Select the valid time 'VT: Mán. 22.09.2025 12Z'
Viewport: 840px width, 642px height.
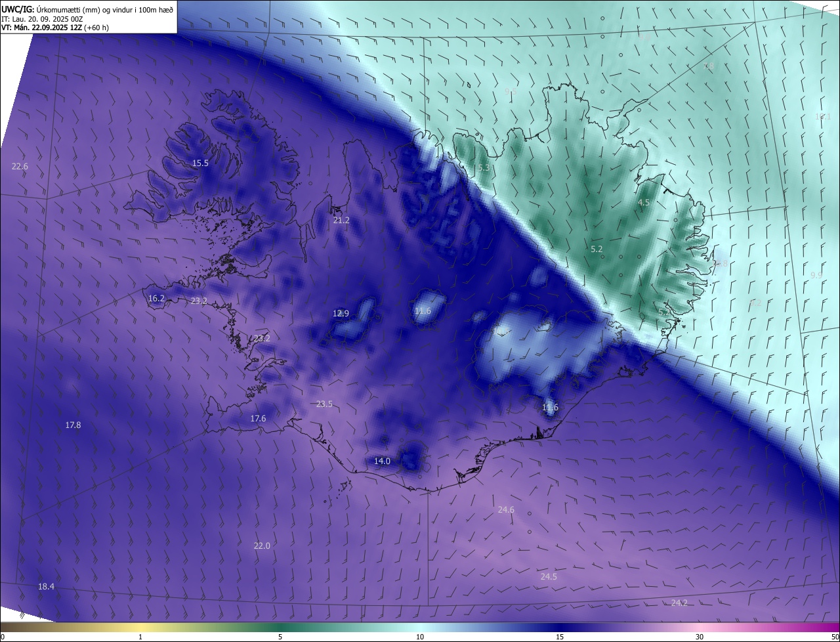41,28
